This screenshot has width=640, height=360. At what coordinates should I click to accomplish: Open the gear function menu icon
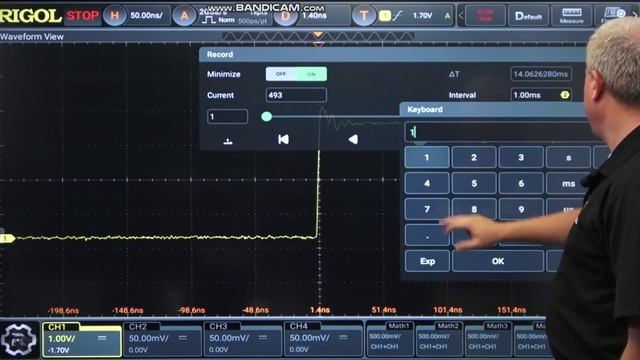coord(19,339)
